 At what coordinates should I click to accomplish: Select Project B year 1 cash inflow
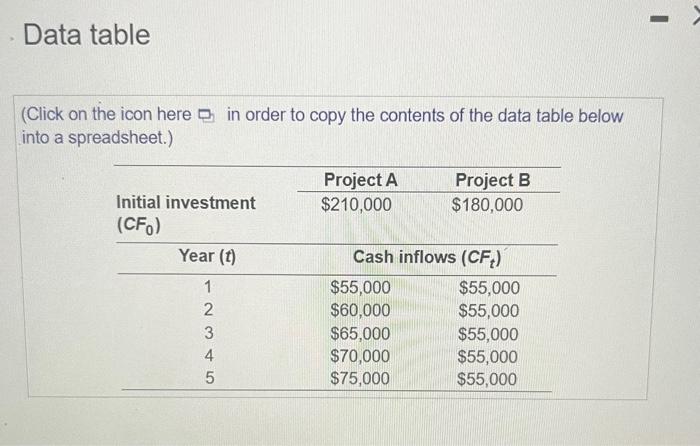point(489,288)
